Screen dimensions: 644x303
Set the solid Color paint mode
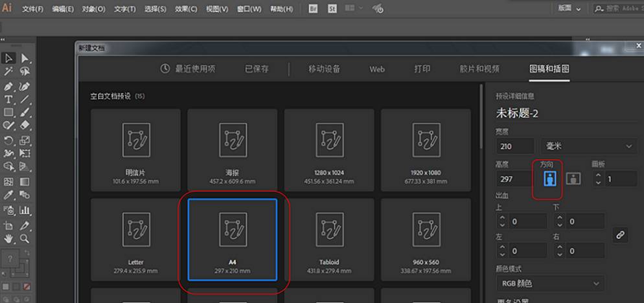6,287
